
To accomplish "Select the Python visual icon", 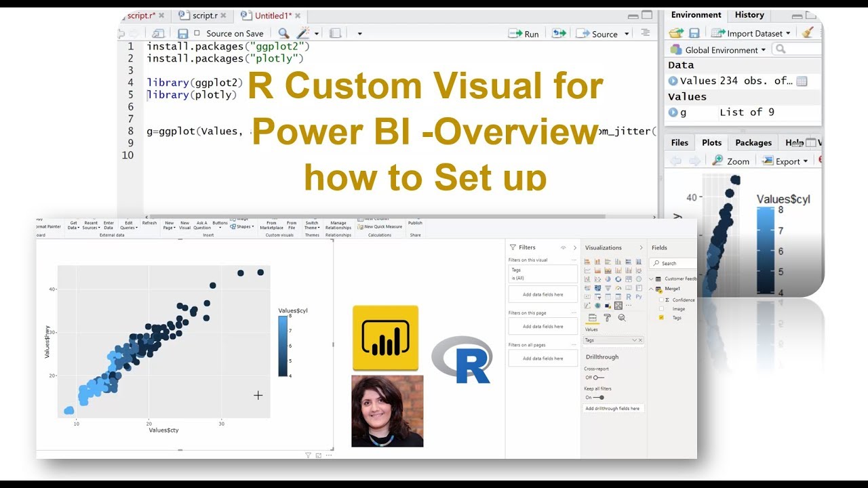I will 639,297.
